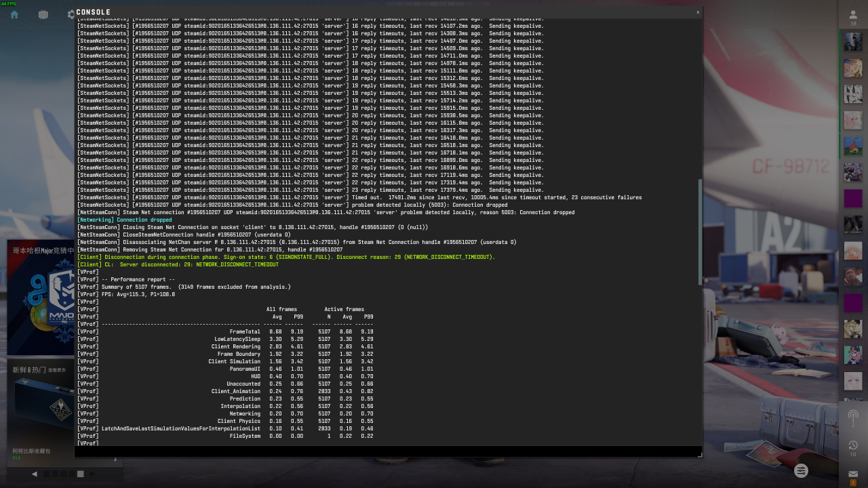Select the HUD VProf row

pos(225,376)
